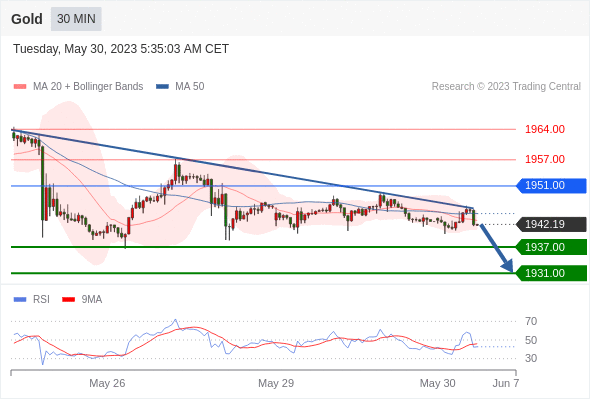Toggle the MA 50 legend entry

(x=180, y=87)
